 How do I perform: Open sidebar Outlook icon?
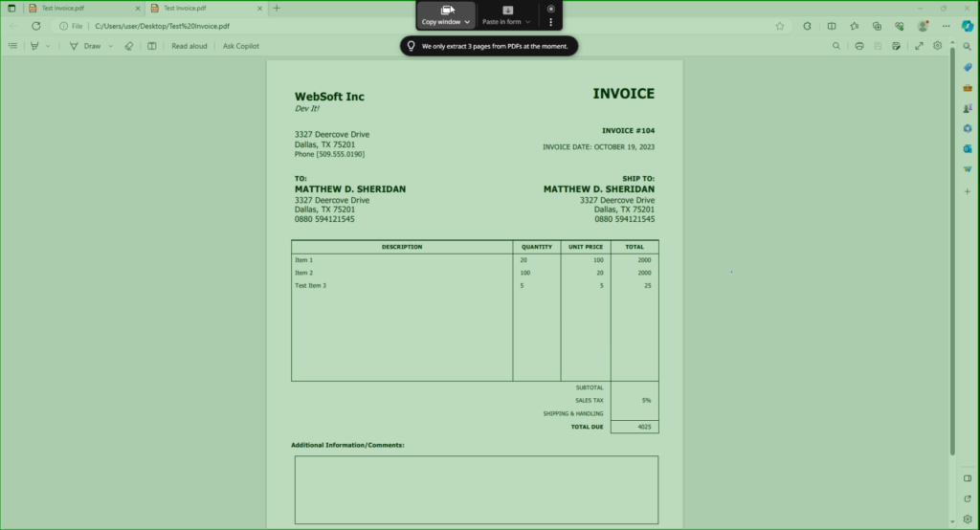coord(968,148)
